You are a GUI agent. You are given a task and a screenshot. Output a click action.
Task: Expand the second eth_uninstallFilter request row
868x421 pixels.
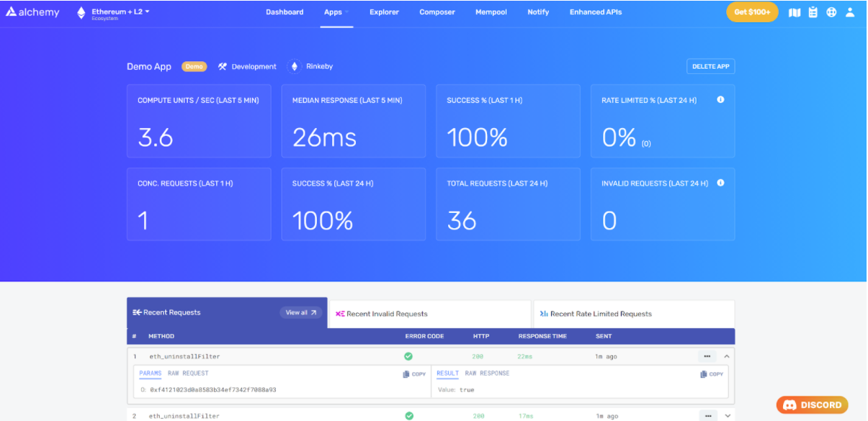727,416
